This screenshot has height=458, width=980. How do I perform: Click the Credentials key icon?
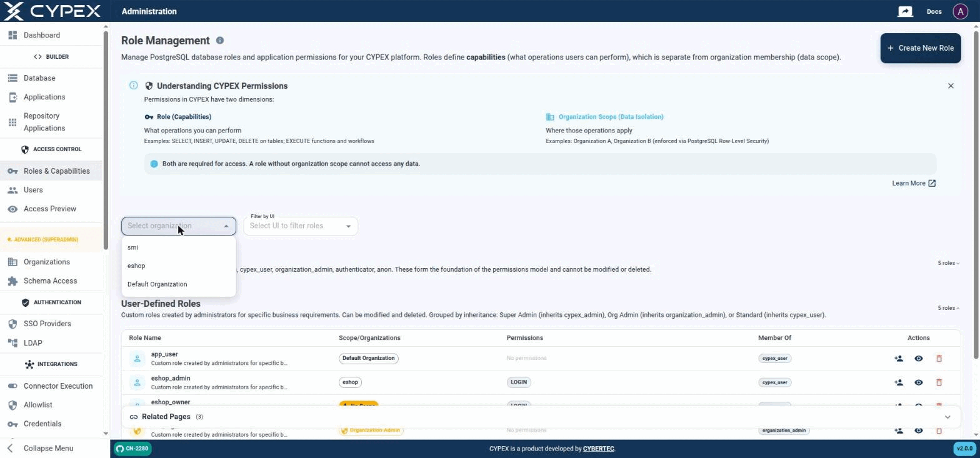(x=12, y=424)
